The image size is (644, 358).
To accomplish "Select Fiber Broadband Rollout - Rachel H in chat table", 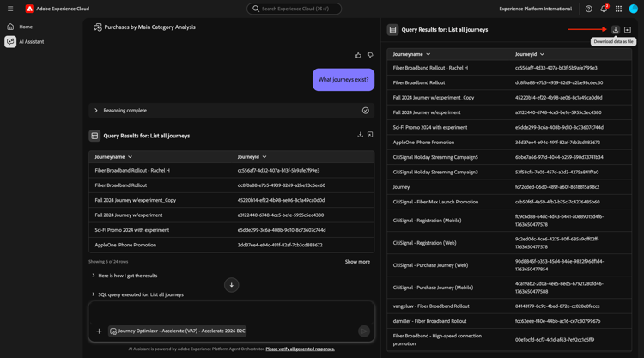I will click(x=231, y=170).
